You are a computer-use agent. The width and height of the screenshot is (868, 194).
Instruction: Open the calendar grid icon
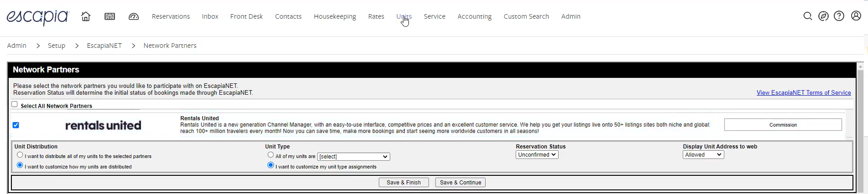(x=110, y=16)
